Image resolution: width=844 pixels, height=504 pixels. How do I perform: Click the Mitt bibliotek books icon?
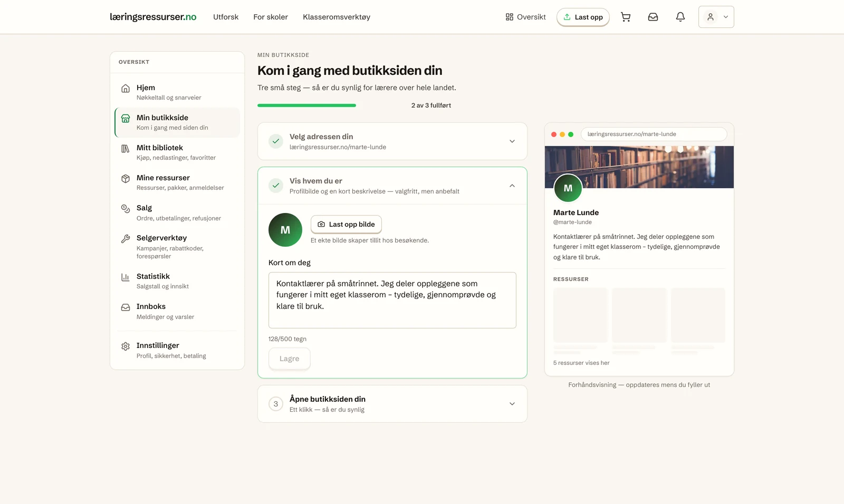pyautogui.click(x=126, y=148)
